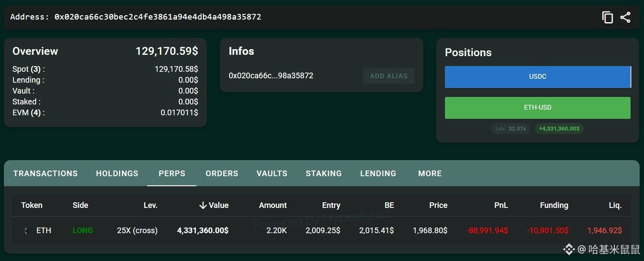
Task: Click the Lending label in Overview
Action: tap(28, 80)
